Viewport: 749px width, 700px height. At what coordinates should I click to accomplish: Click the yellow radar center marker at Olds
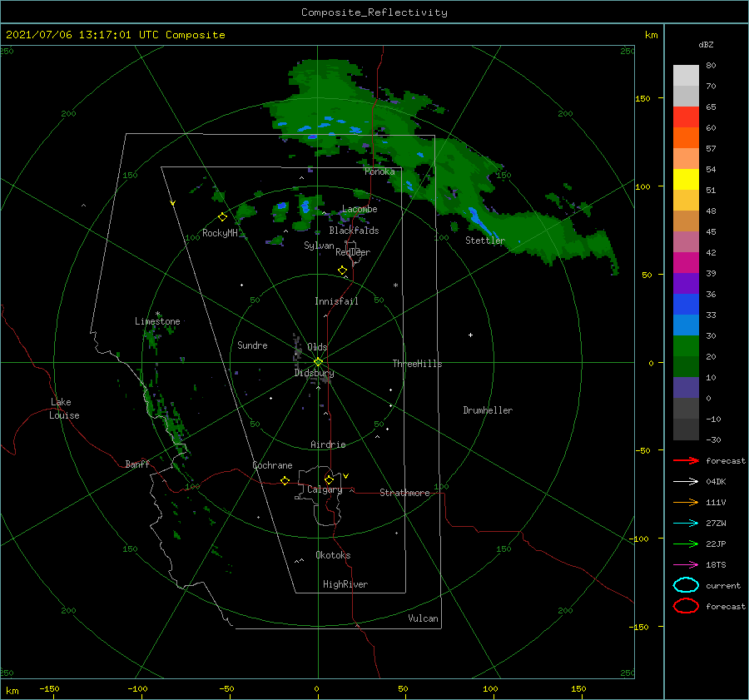coord(318,362)
